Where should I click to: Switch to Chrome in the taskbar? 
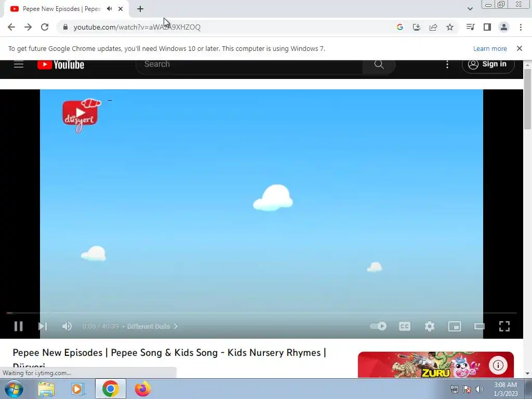(110, 389)
